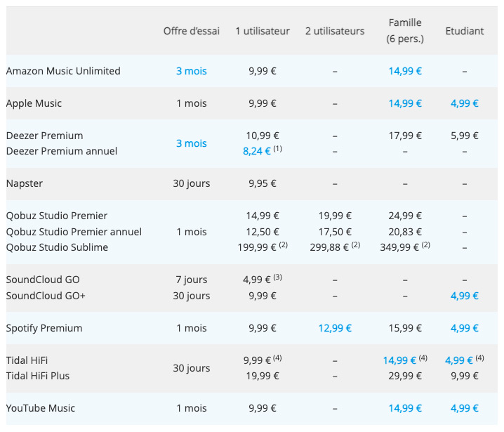Select Qobuz 1 mois trial cell
Viewport: 504px width, 432px height.
[x=191, y=232]
